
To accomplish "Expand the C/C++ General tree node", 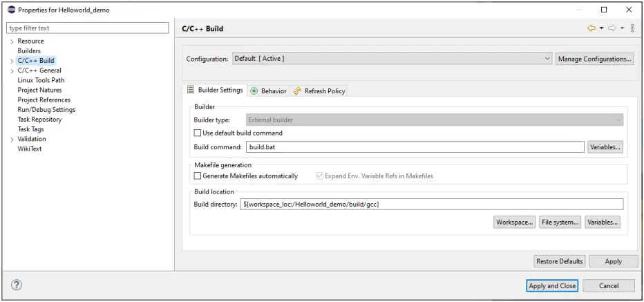I will pyautogui.click(x=12, y=71).
